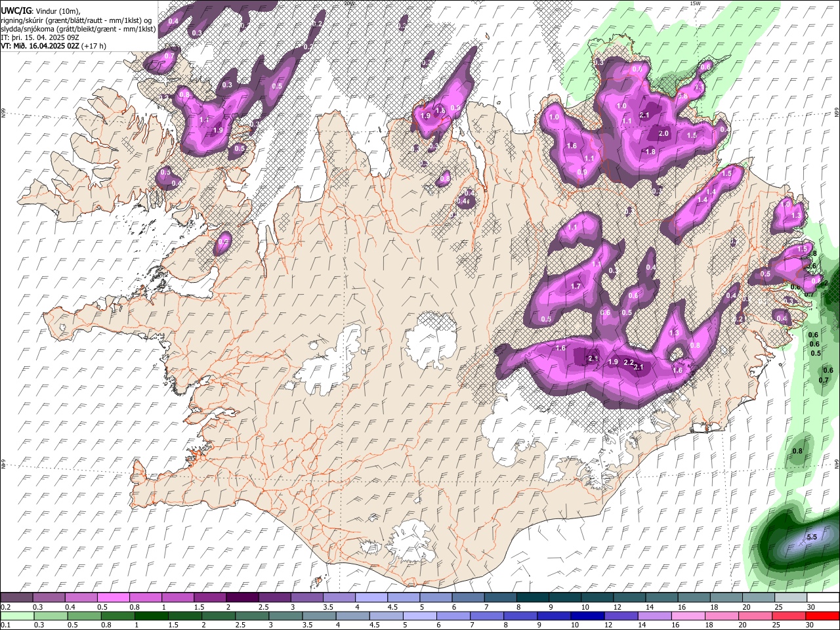The image size is (840, 630).
Task: Choose the snow legend swatch between 1 and 1.5
Action: [178, 598]
